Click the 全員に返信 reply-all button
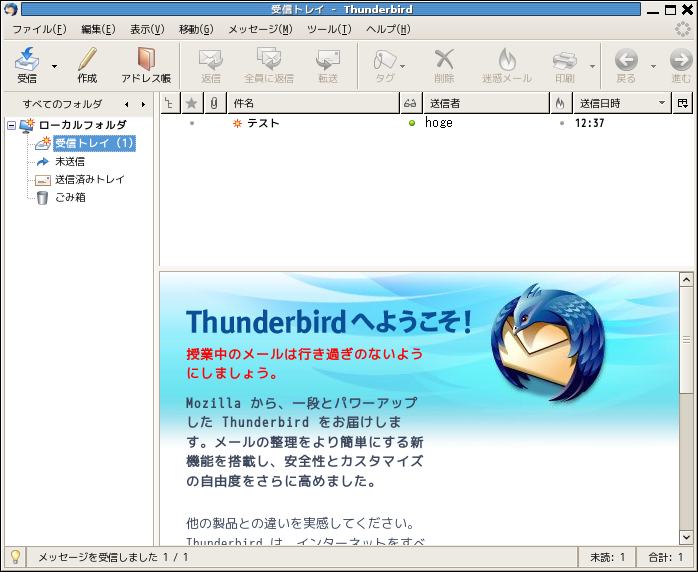Screen dimensions: 698x572 point(268,66)
